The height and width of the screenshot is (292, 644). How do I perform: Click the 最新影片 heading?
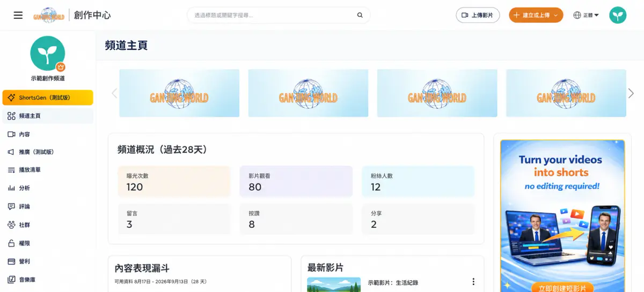(x=325, y=268)
